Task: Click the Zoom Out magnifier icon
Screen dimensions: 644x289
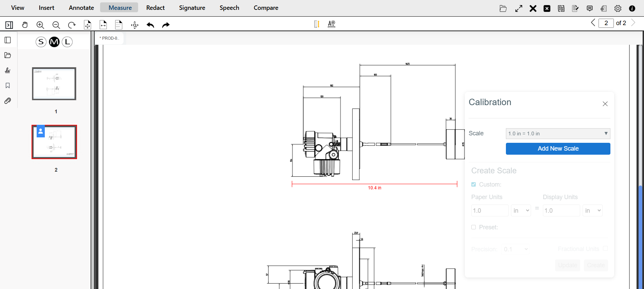Action: pos(56,25)
